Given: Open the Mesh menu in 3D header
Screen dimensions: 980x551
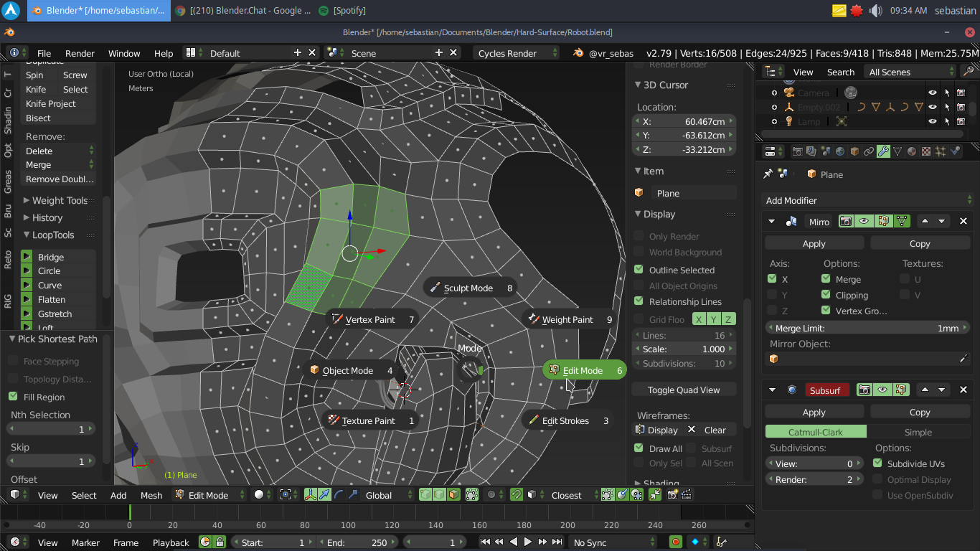Looking at the screenshot, I should pos(151,495).
